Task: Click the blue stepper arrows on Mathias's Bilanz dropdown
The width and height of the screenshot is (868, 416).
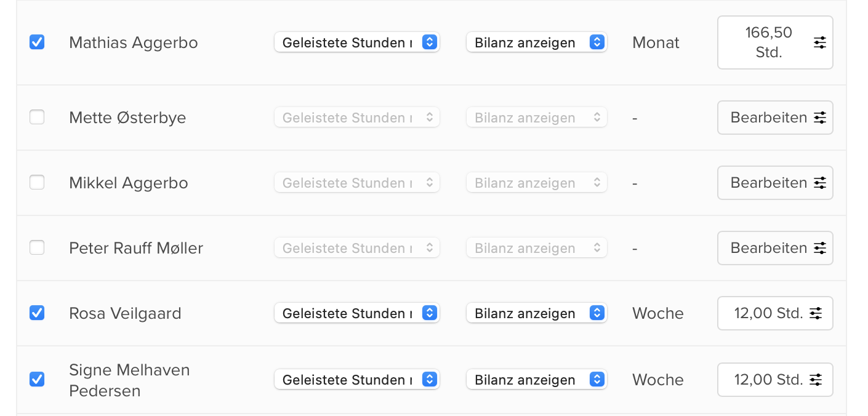Action: pyautogui.click(x=595, y=42)
